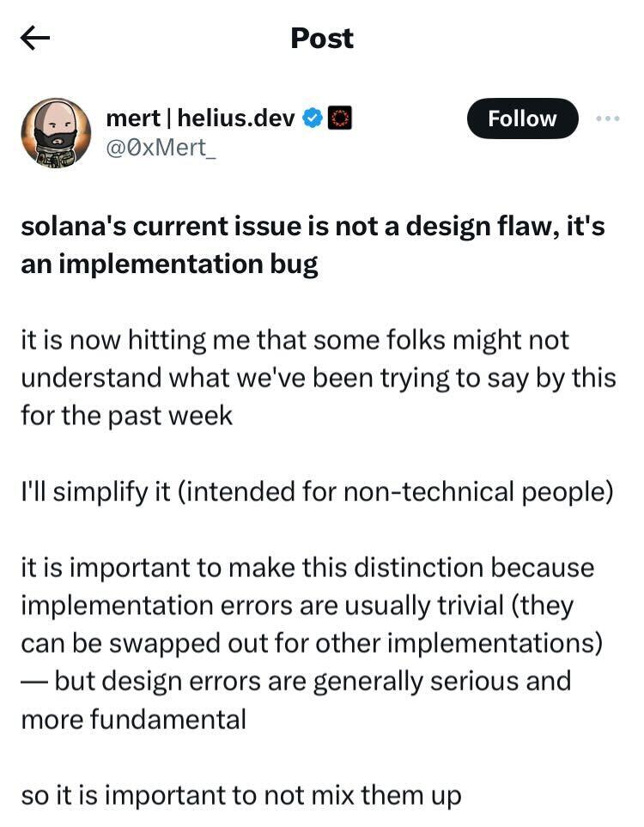The image size is (644, 827).
Task: Click the square affiliation badge beside name
Action: pyautogui.click(x=341, y=119)
